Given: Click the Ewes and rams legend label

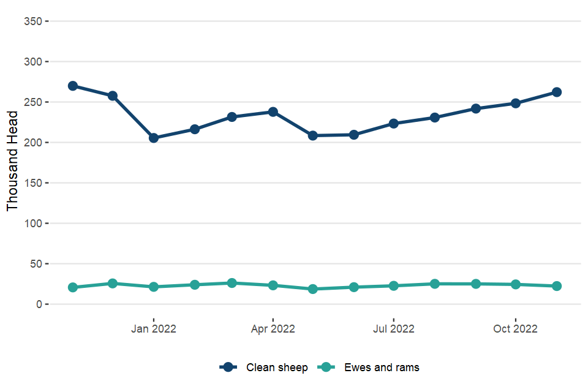Looking at the screenshot, I should [x=382, y=367].
